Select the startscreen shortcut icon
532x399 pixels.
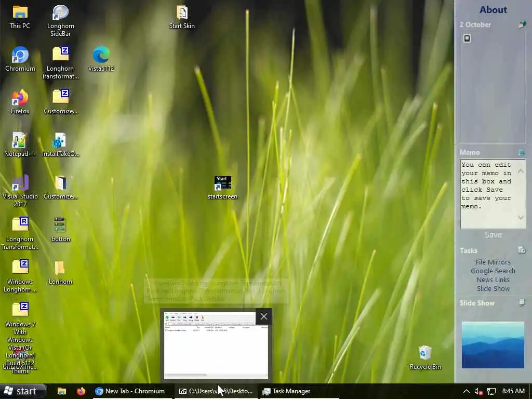222,187
